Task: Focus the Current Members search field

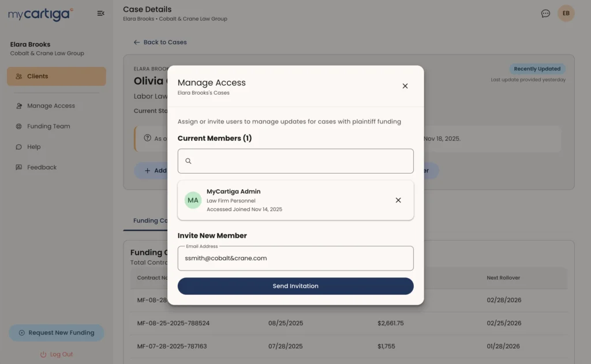Action: point(295,161)
